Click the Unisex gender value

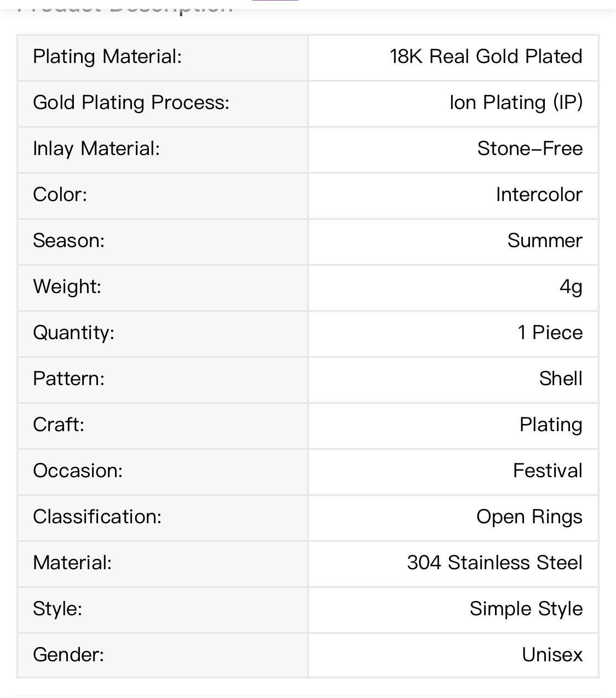(x=552, y=655)
